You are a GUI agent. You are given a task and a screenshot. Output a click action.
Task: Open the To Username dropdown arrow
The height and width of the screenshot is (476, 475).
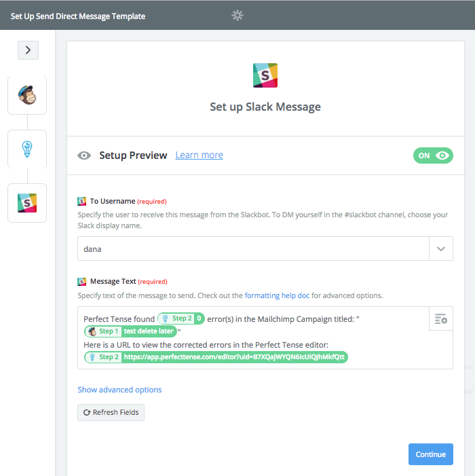[440, 249]
